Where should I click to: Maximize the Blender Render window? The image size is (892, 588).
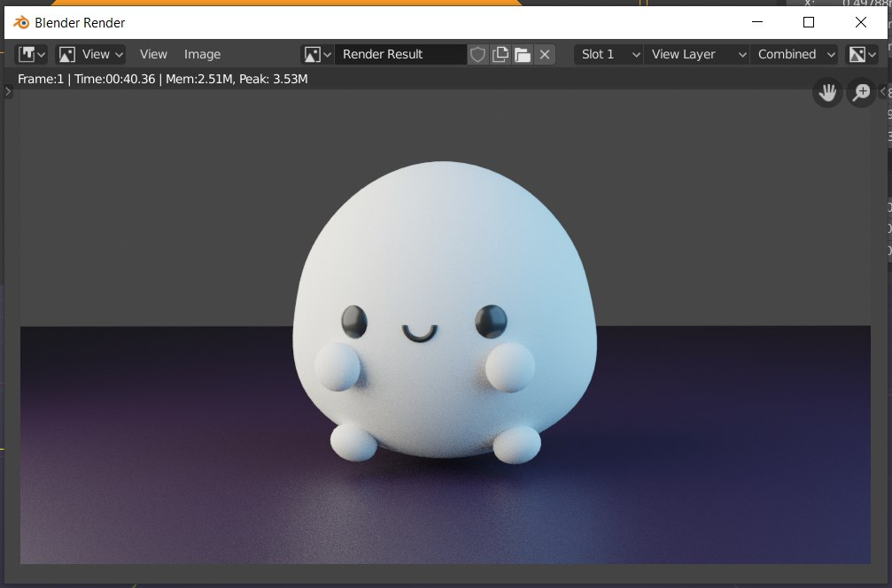809,22
